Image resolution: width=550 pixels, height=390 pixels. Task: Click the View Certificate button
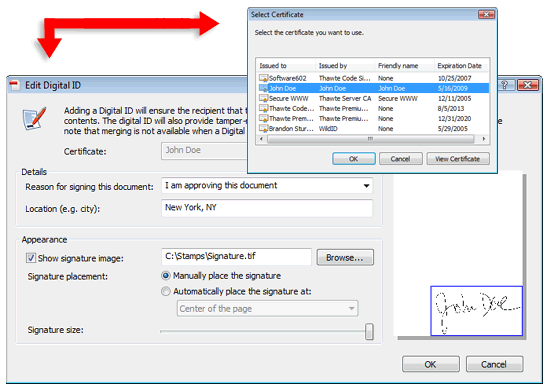tap(458, 159)
